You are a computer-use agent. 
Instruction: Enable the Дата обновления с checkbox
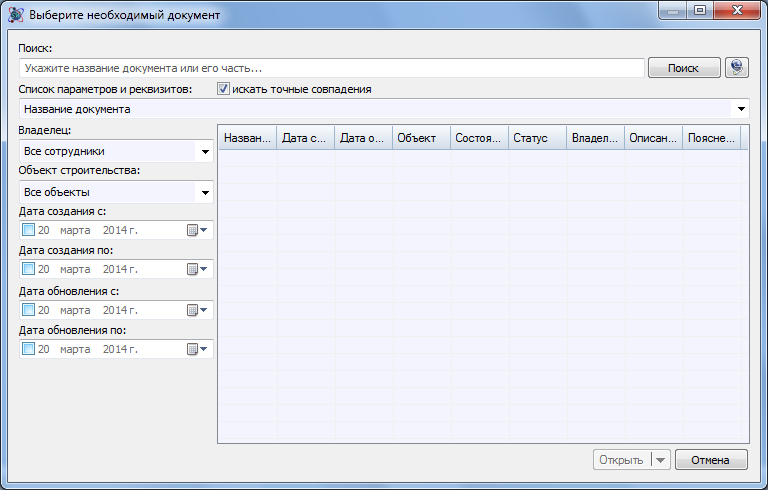point(28,310)
